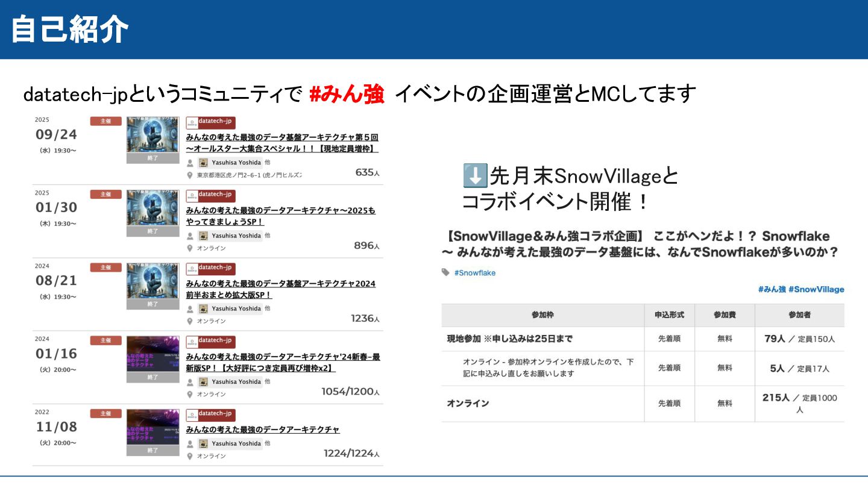Click the #みん強 hashtag above the table
The width and height of the screenshot is (868, 488).
tap(772, 289)
